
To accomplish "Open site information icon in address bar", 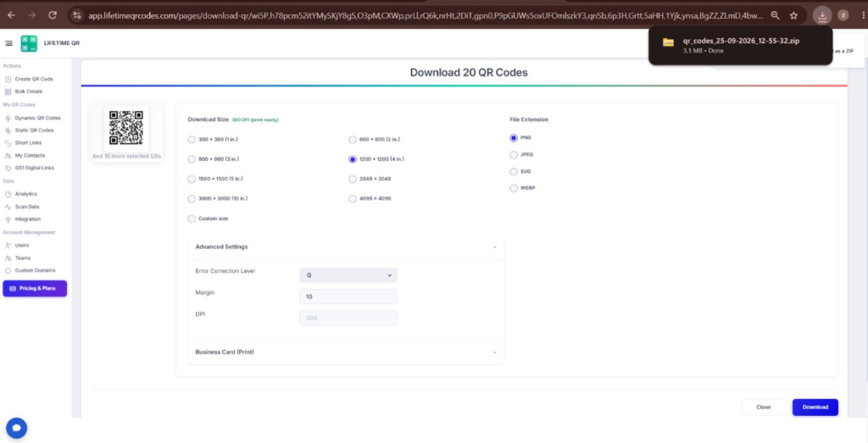I will tap(77, 15).
